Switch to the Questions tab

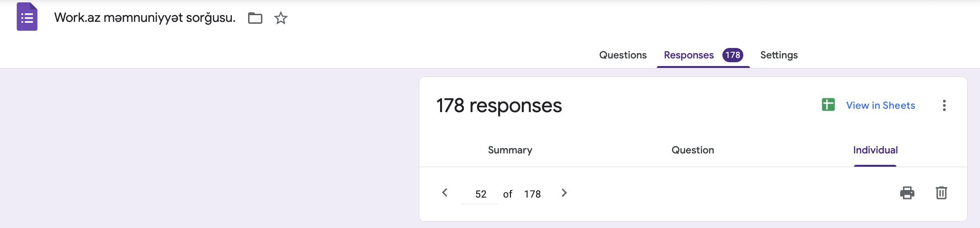(623, 55)
